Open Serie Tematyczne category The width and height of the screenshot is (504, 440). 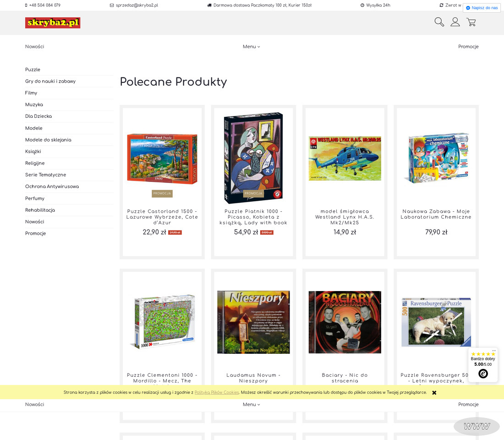46,175
